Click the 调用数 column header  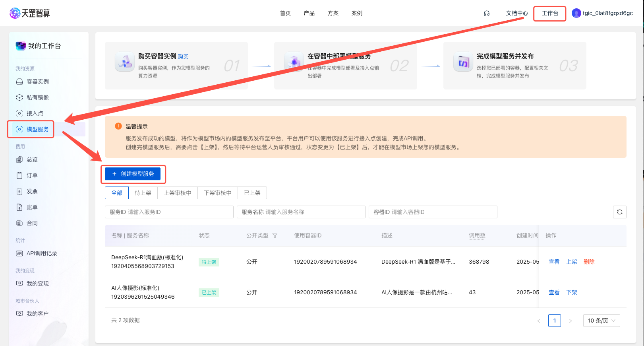point(477,235)
